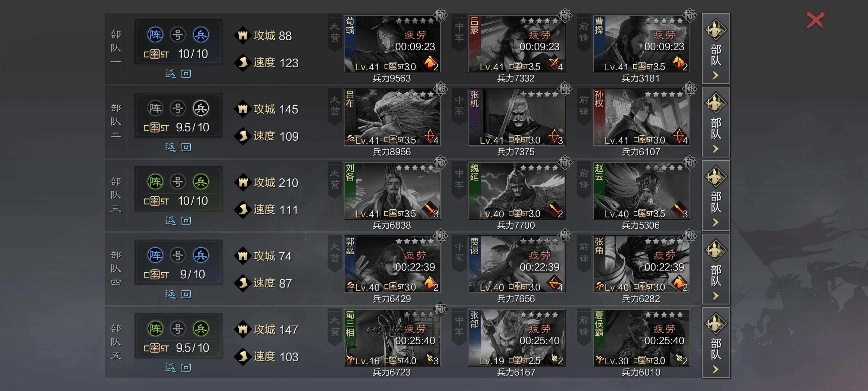Click 返回 link under 部队四
This screenshot has width=868, height=391.
tap(178, 294)
